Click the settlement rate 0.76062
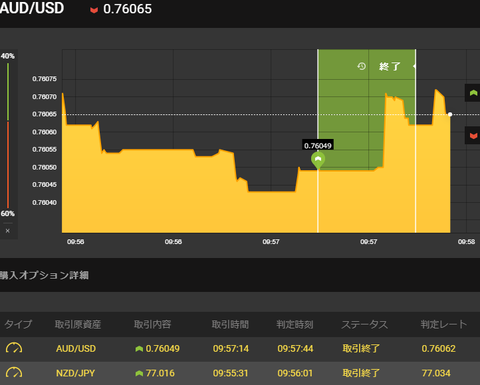The height and width of the screenshot is (385, 480). pos(438,349)
